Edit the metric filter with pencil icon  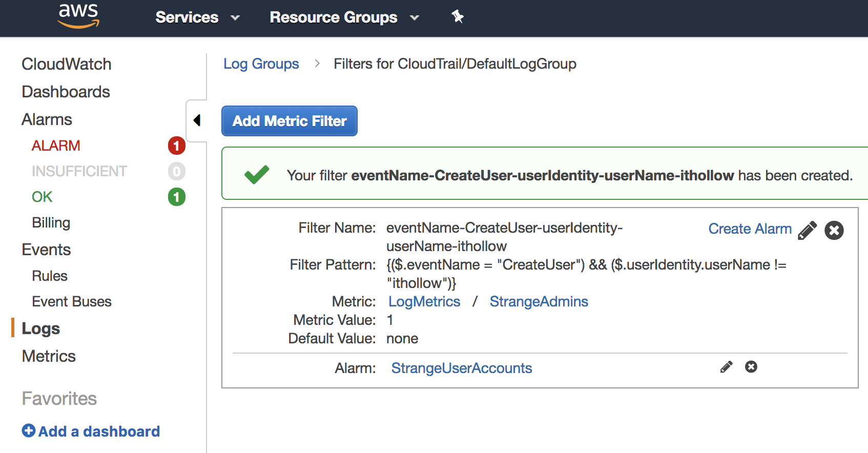pyautogui.click(x=807, y=230)
